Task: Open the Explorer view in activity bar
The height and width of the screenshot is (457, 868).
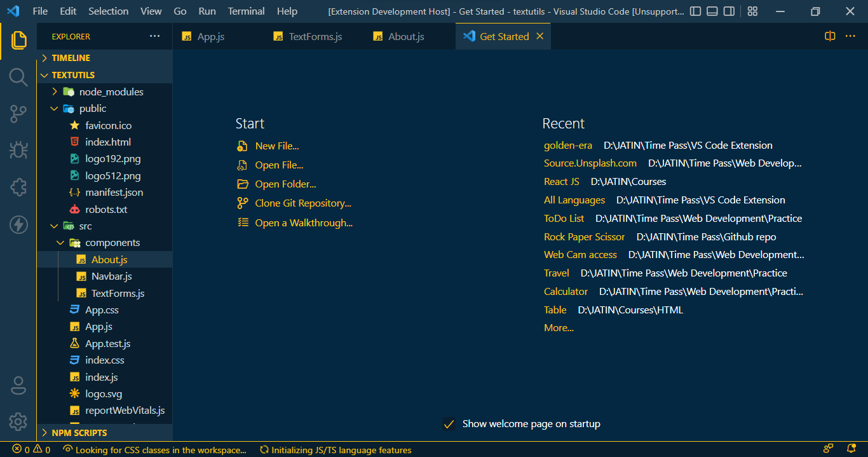Action: (18, 40)
